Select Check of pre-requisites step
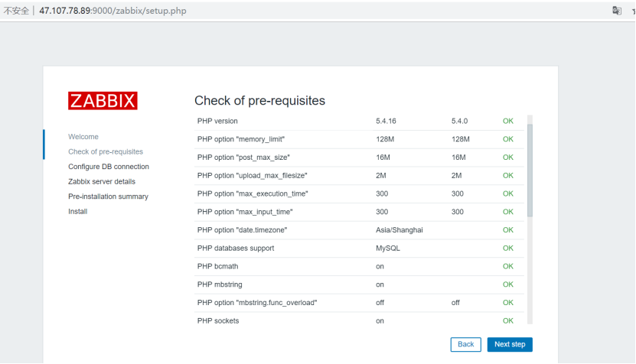Viewport: 636px width, 364px height. (106, 151)
